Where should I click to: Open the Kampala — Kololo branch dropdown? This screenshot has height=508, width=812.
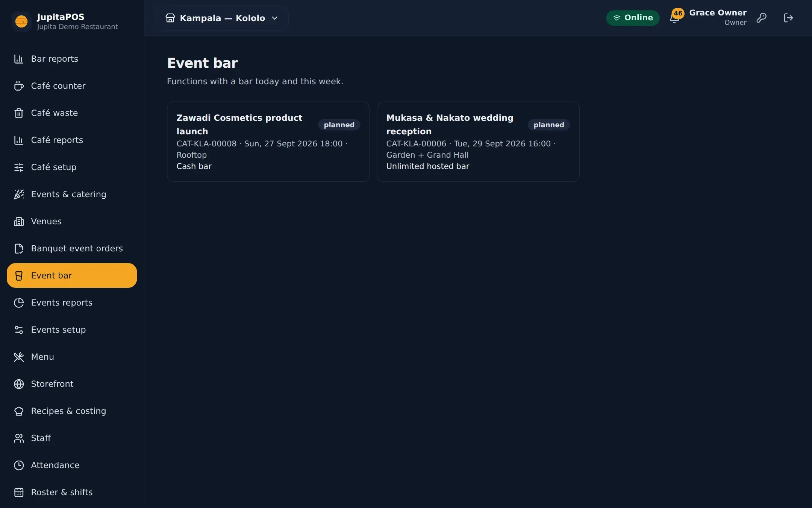(x=222, y=18)
